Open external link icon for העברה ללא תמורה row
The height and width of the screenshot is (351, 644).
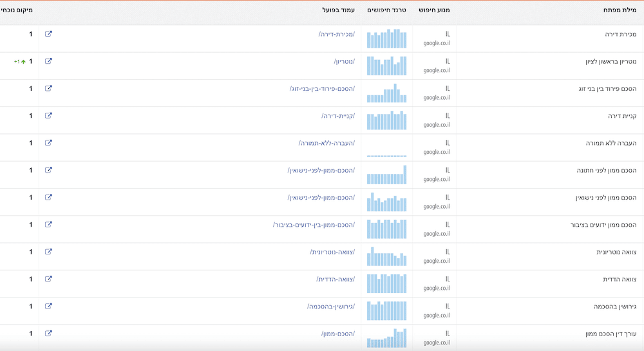click(x=48, y=143)
